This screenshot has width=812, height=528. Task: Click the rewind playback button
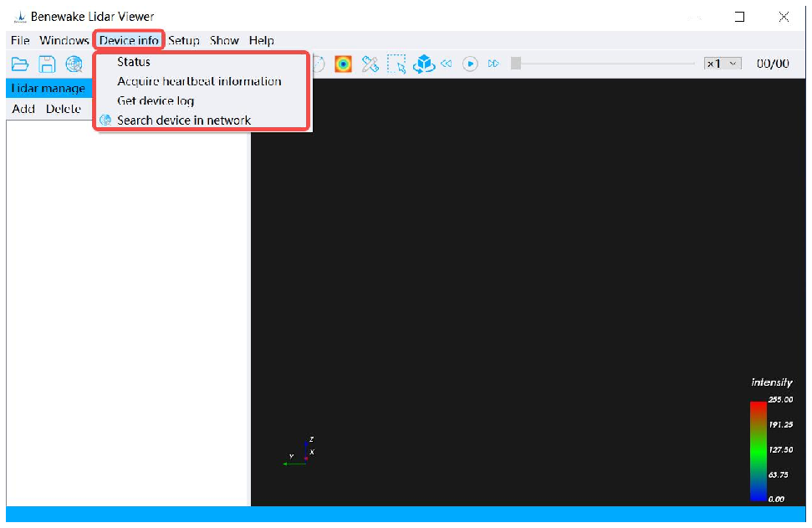point(447,64)
